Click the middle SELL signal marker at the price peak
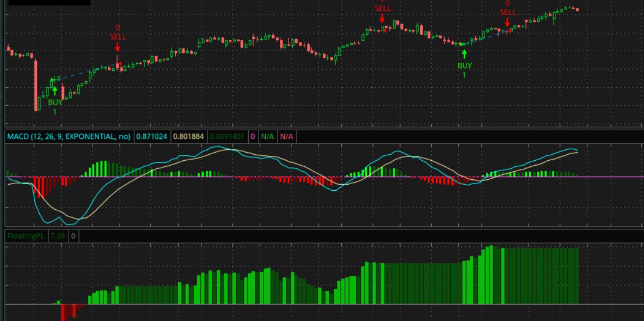Viewport: 644px width, 321px height. [382, 11]
